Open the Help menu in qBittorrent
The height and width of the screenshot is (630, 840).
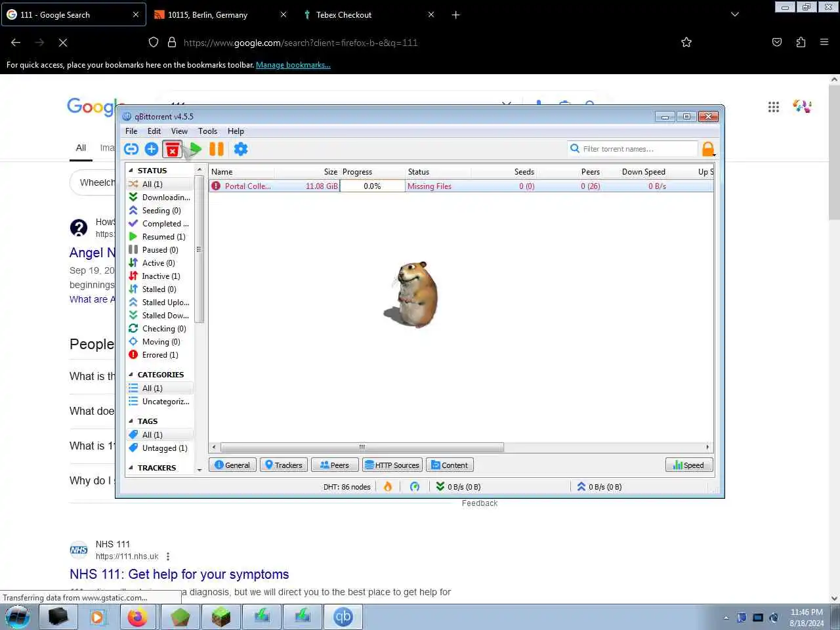(x=236, y=131)
